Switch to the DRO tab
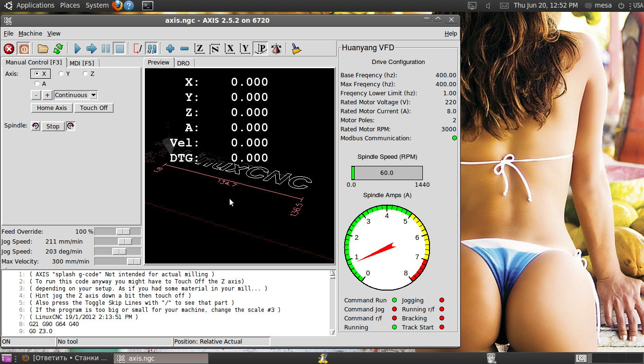Viewport: 644px width, 364px height. pos(183,63)
